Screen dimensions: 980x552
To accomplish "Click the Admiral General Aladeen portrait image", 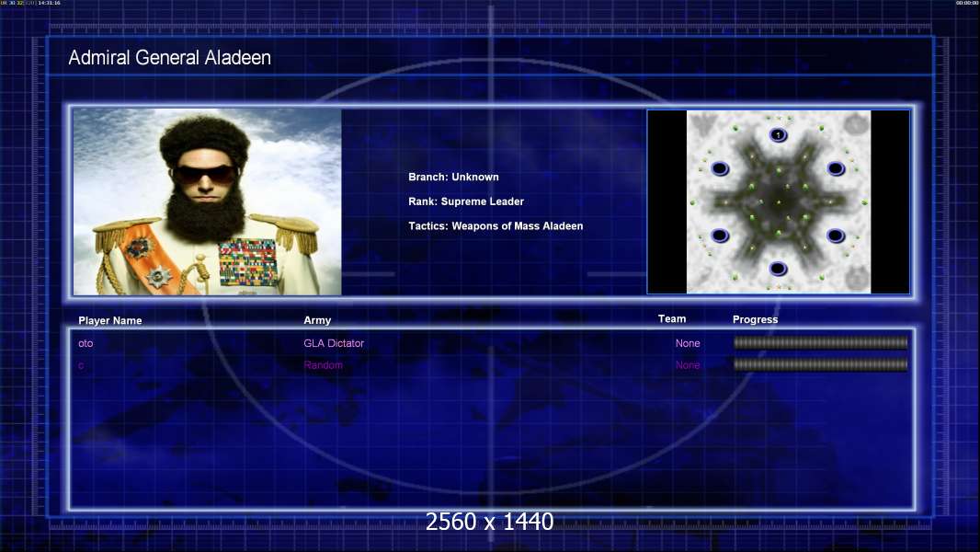I will 207,201.
